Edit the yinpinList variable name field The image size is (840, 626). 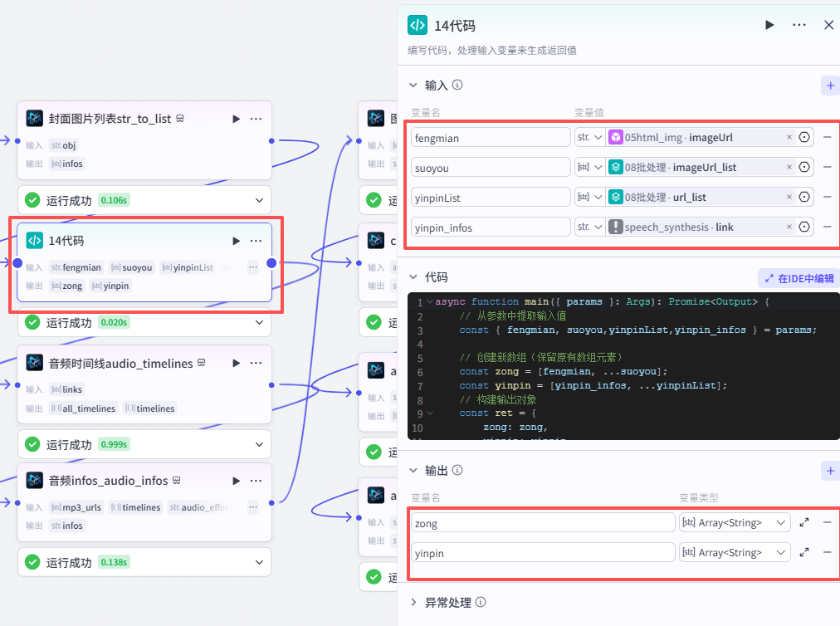pos(491,198)
